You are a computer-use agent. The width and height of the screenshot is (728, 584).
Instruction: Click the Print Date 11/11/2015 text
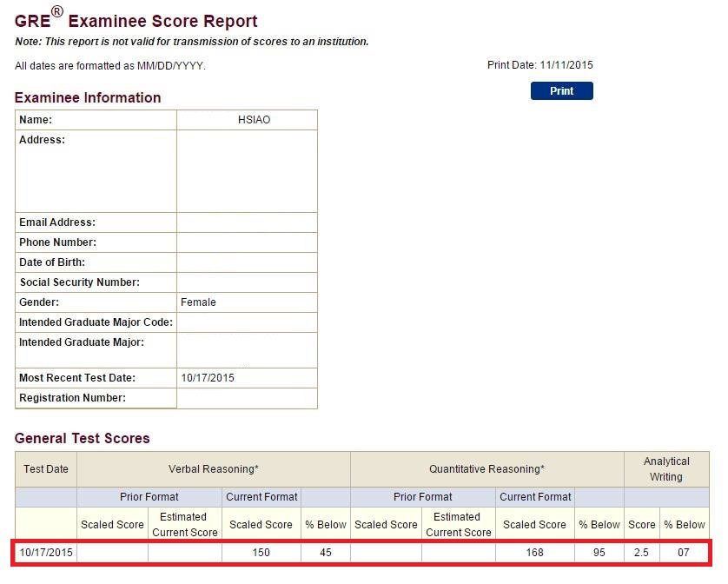pos(540,65)
